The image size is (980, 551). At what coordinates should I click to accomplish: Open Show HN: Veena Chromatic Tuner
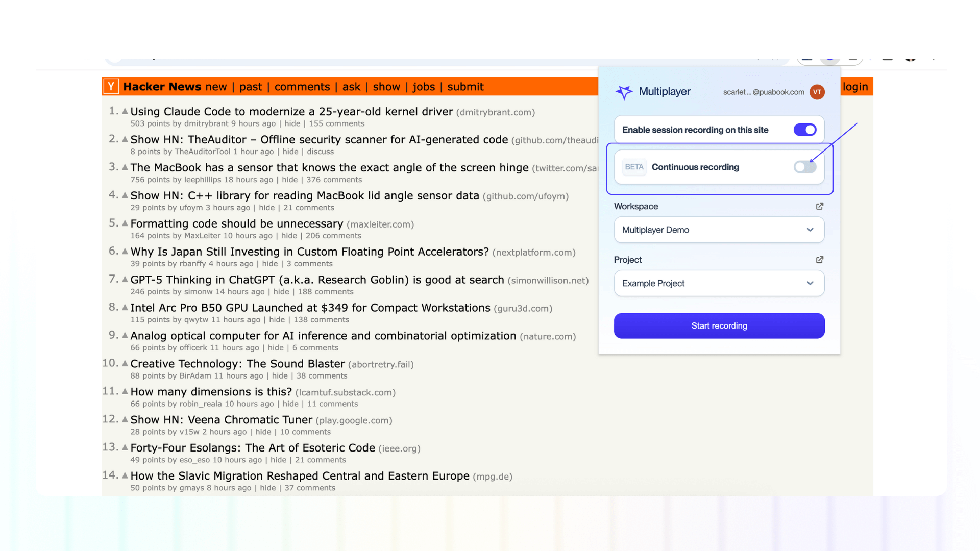coord(221,420)
